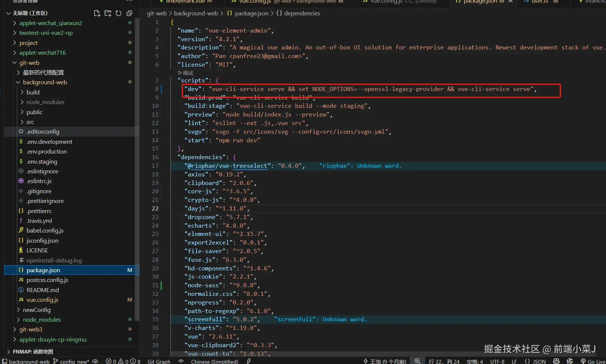606x364 pixels.
Task: Expand the src folder
Action: (x=30, y=122)
